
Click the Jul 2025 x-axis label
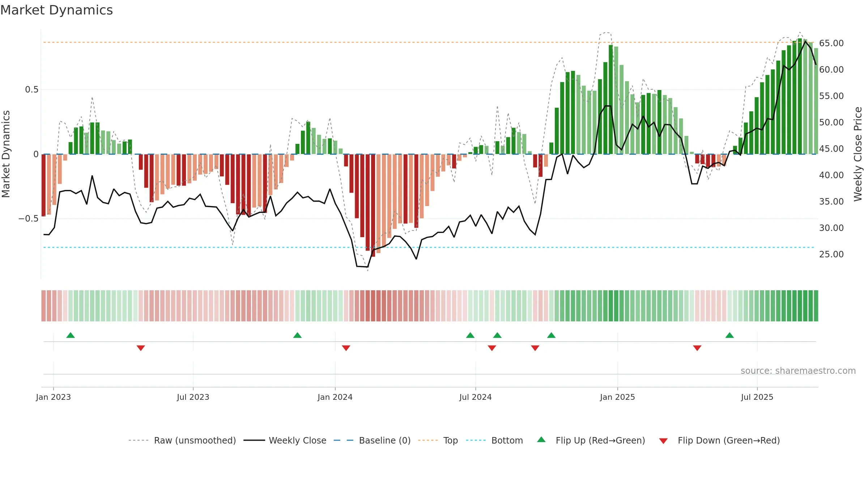(757, 397)
